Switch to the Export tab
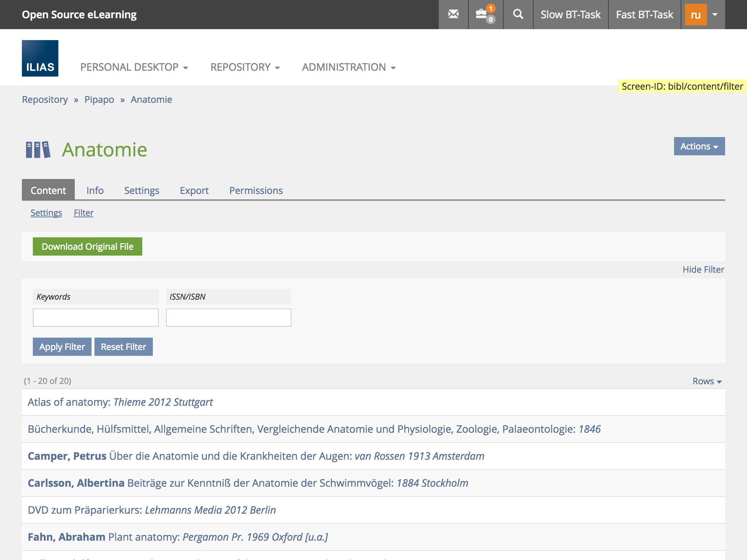Image resolution: width=747 pixels, height=560 pixels. [x=194, y=190]
